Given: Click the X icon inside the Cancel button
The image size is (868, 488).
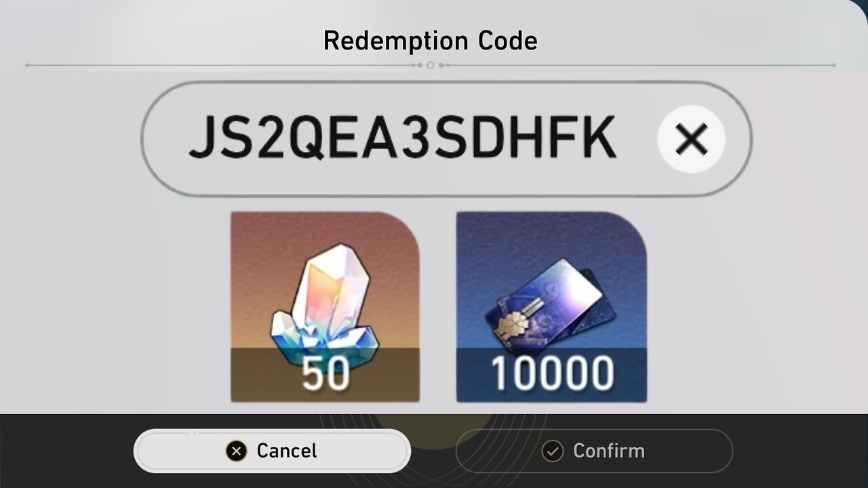Looking at the screenshot, I should tap(236, 451).
